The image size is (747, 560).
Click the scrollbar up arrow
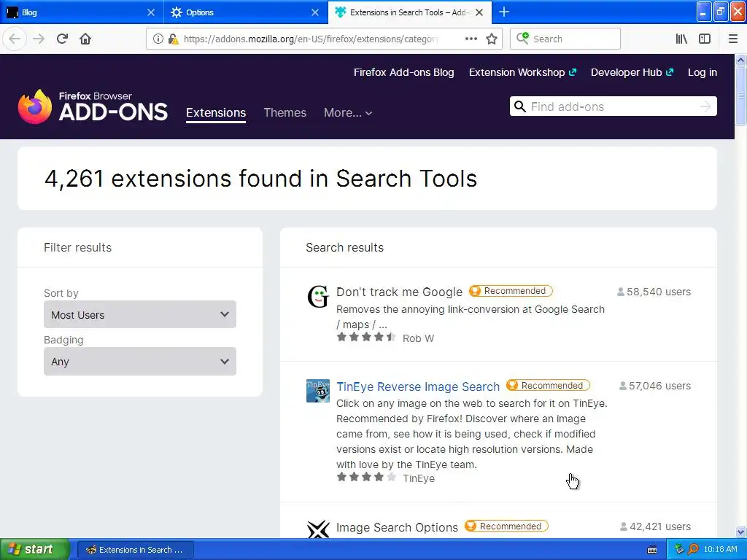[x=740, y=60]
